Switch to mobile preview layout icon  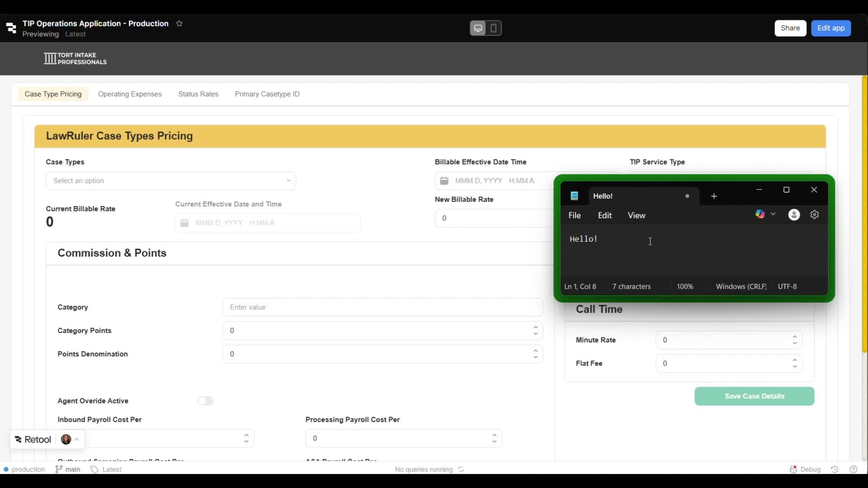494,28
